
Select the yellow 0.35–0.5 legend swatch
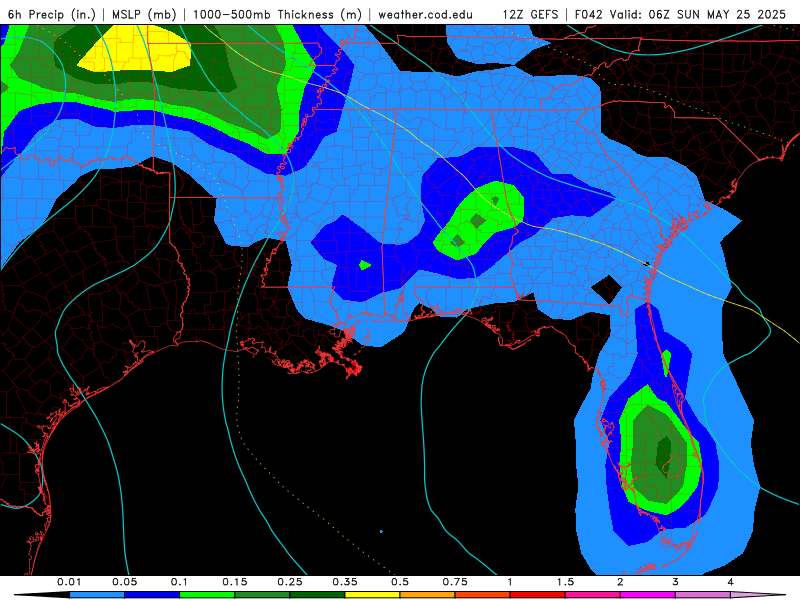coord(372,595)
